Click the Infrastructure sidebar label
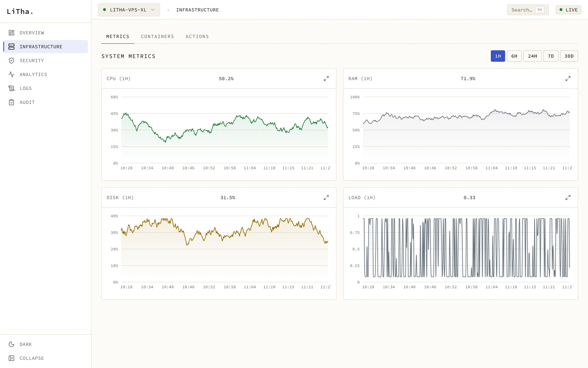The width and height of the screenshot is (588, 368). (x=41, y=46)
